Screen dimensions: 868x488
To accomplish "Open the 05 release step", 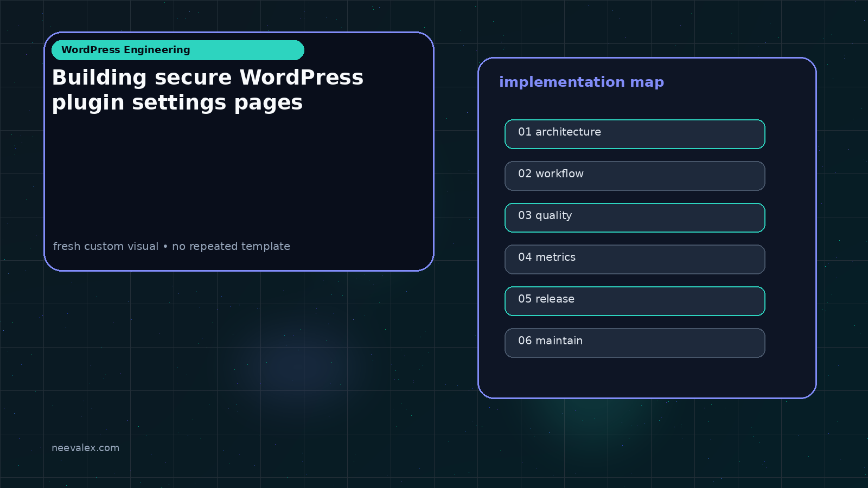I will 635,301.
